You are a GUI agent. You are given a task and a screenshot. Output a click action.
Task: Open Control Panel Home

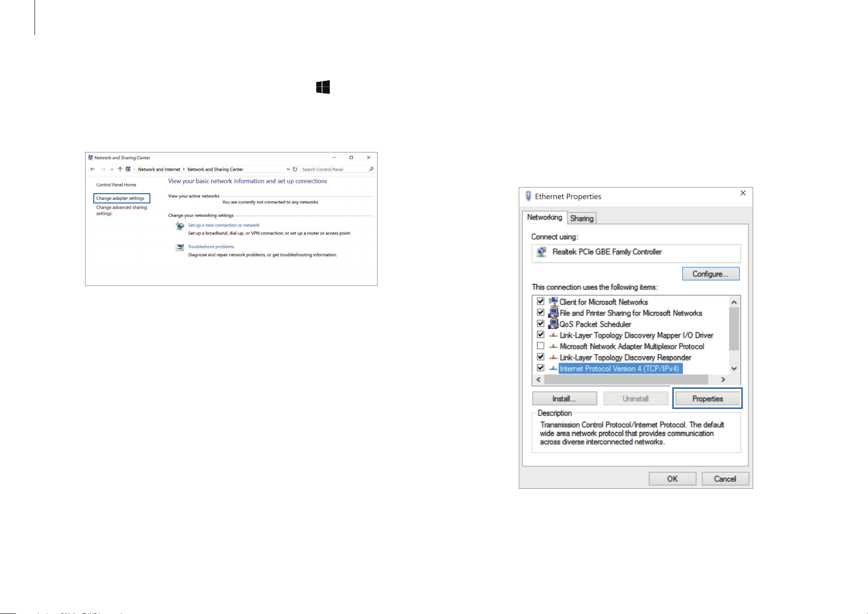pos(116,185)
